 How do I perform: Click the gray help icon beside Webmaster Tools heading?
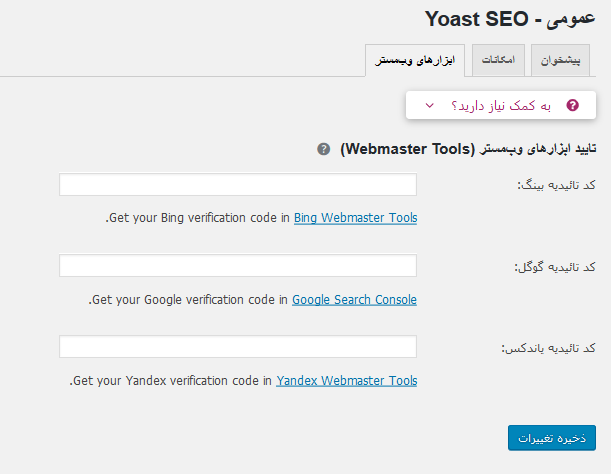323,149
